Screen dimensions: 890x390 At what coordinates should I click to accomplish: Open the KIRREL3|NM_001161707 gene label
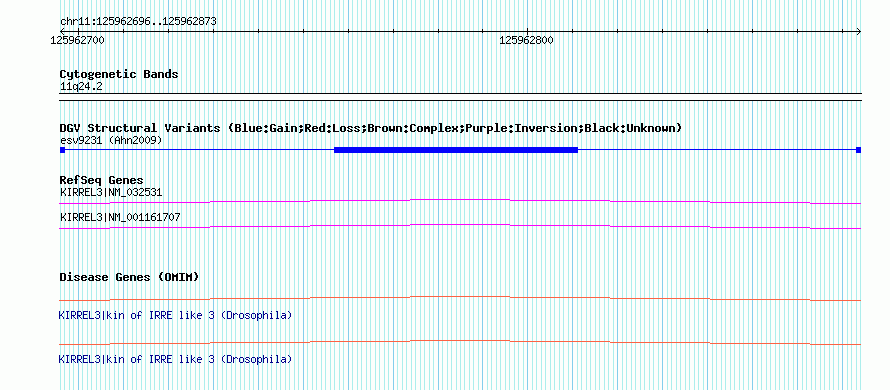tap(120, 217)
